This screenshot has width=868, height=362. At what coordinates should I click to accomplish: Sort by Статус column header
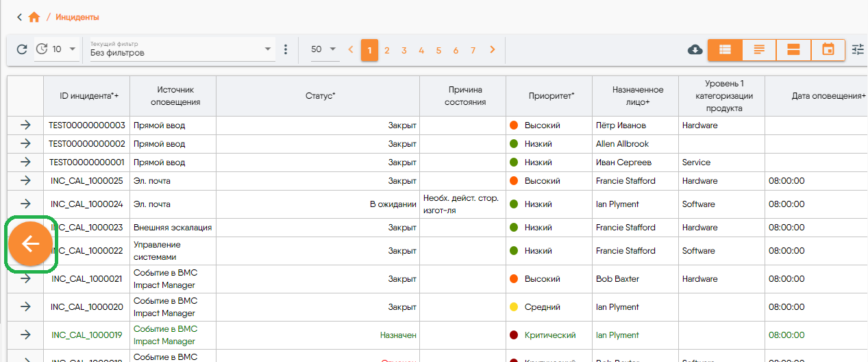click(318, 96)
